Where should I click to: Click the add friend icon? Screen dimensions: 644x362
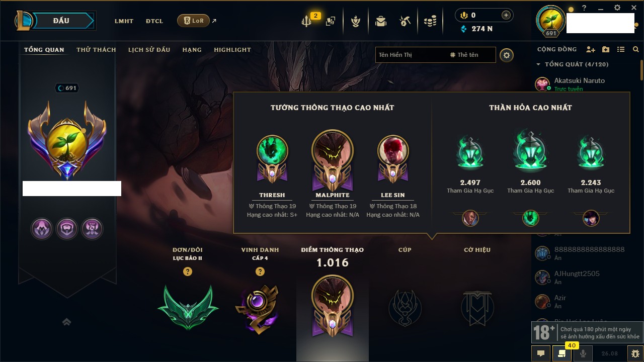[x=591, y=49]
